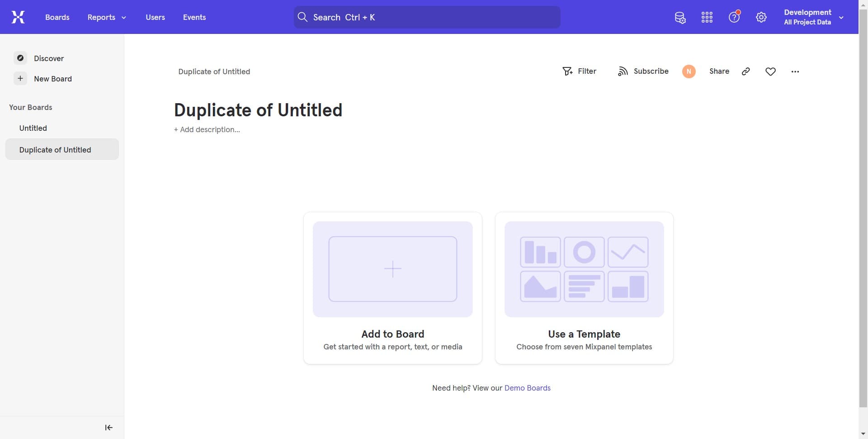The width and height of the screenshot is (868, 439).
Task: Open the Users menu item
Action: click(155, 17)
